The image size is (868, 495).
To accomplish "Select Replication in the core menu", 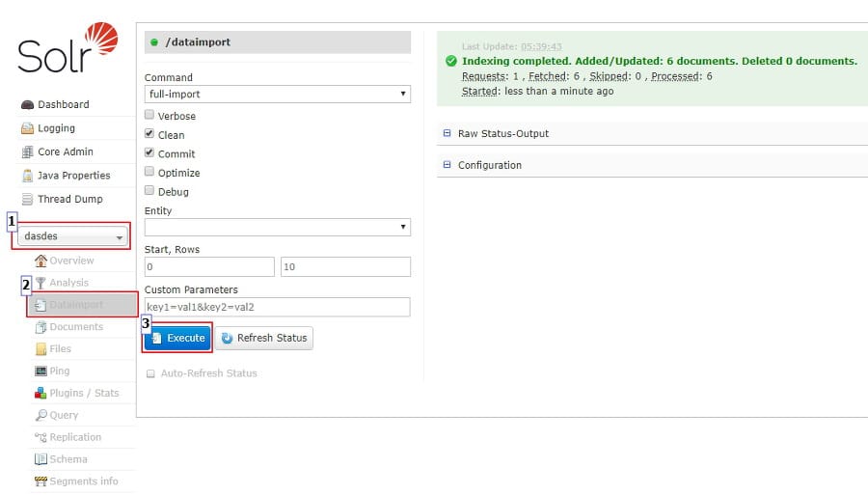I will click(74, 437).
